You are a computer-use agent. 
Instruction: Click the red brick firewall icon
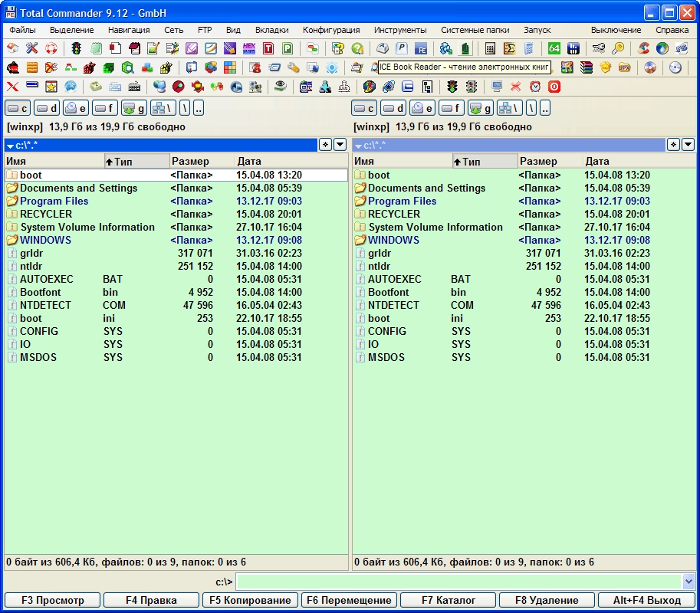[x=89, y=68]
